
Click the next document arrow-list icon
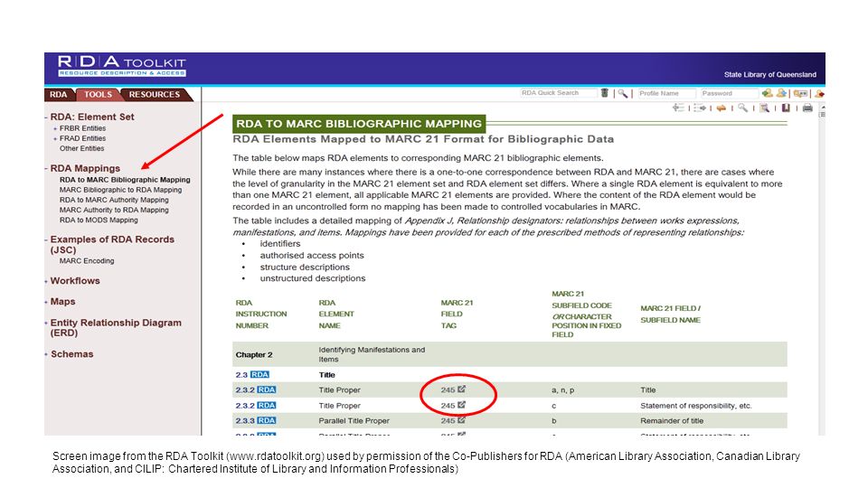(700, 108)
